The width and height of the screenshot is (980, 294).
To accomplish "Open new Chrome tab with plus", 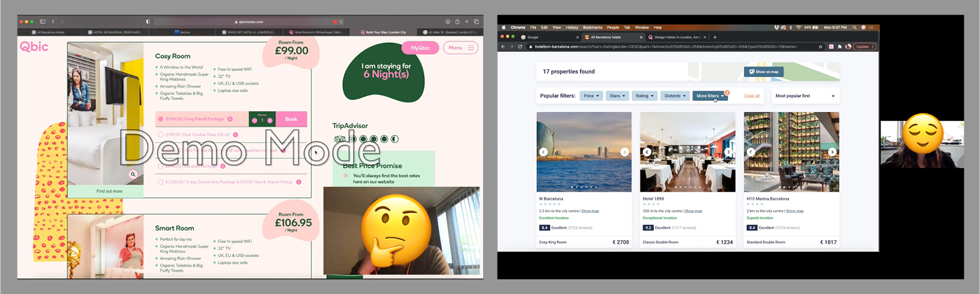I will (x=715, y=36).
